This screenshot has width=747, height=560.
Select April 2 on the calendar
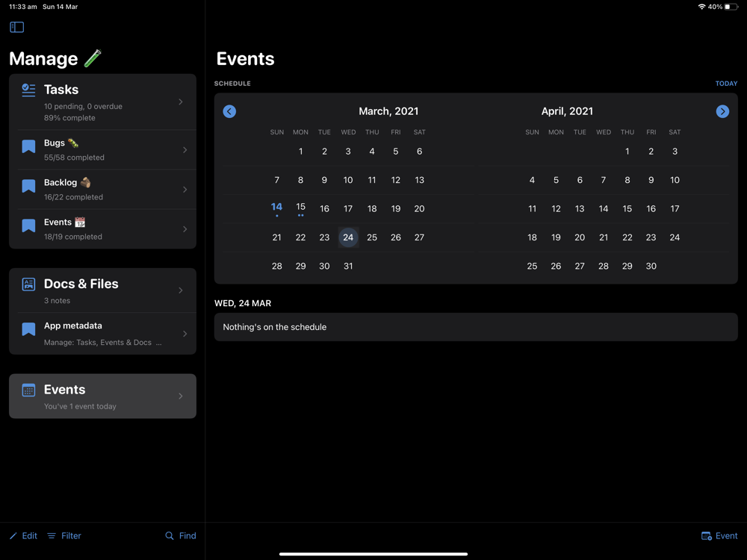(x=651, y=152)
